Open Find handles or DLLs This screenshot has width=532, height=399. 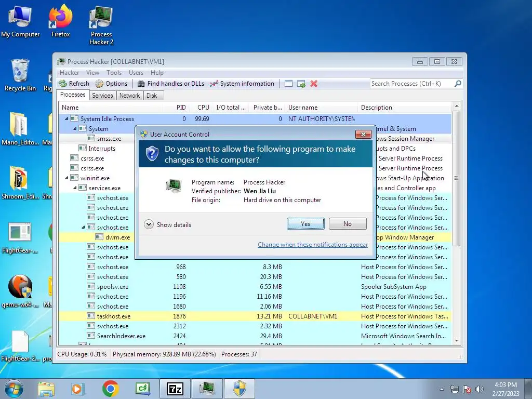(171, 84)
